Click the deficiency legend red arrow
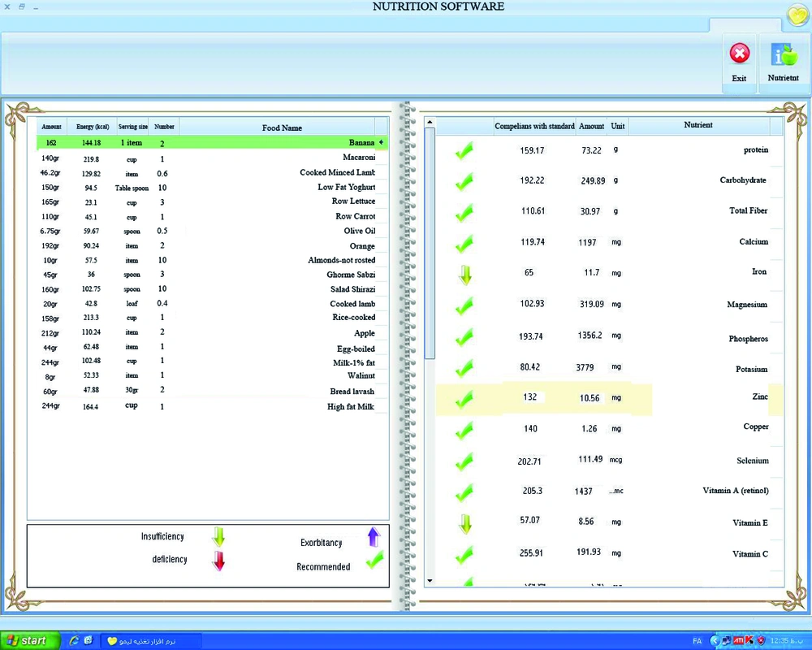Viewport: 812px width, 650px height. point(218,561)
